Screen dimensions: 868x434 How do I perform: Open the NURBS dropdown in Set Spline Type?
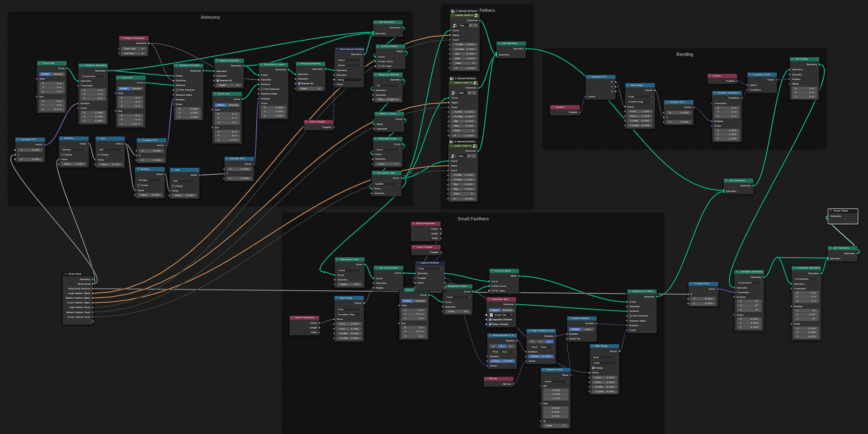tap(387, 184)
